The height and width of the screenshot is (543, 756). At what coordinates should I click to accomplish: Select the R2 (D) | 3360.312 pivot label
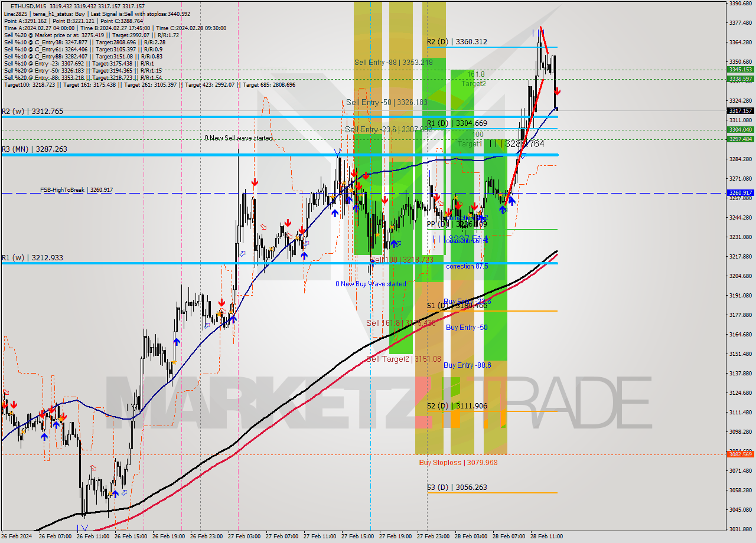[457, 42]
